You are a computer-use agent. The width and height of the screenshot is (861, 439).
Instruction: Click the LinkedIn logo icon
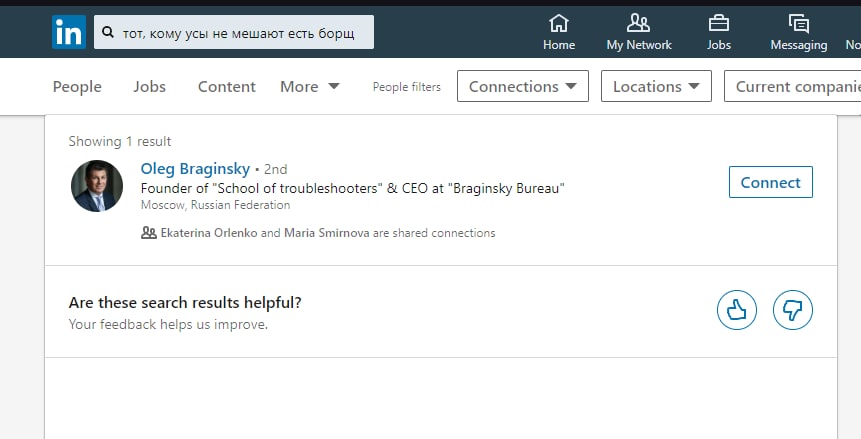pos(69,32)
